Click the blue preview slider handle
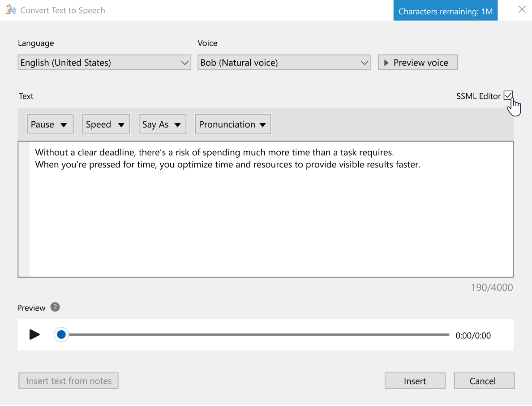 [x=61, y=334]
